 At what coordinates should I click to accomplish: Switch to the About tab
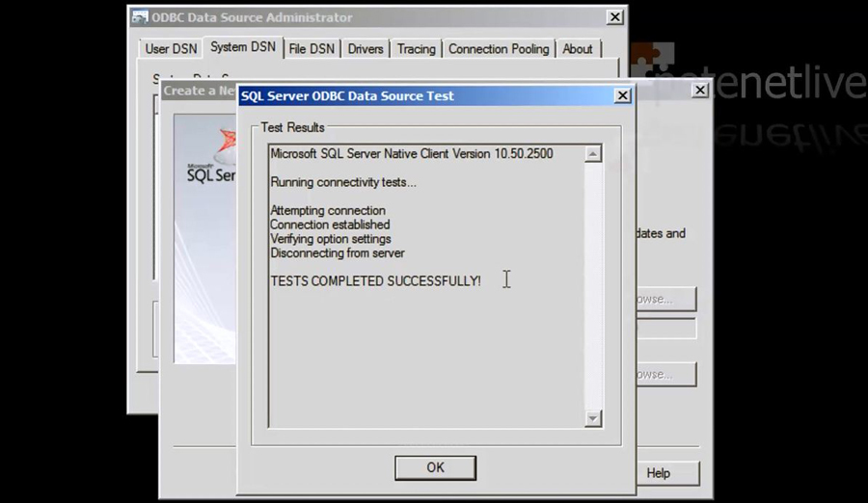pos(578,49)
